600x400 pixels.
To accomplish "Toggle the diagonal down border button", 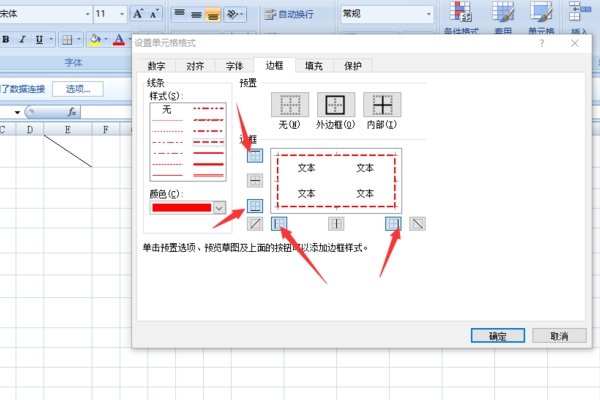I will pos(417,224).
